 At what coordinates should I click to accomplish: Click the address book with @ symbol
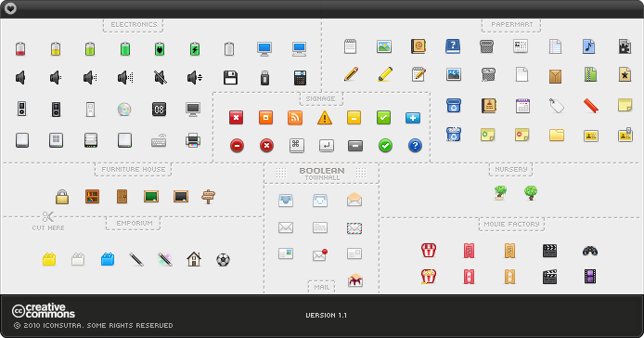pos(419,46)
